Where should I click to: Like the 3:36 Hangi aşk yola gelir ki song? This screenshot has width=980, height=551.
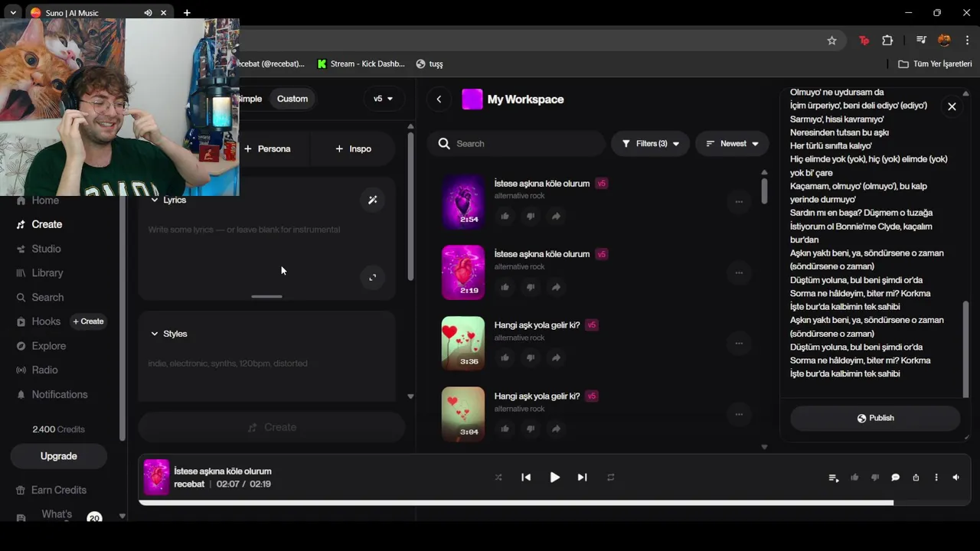(505, 357)
